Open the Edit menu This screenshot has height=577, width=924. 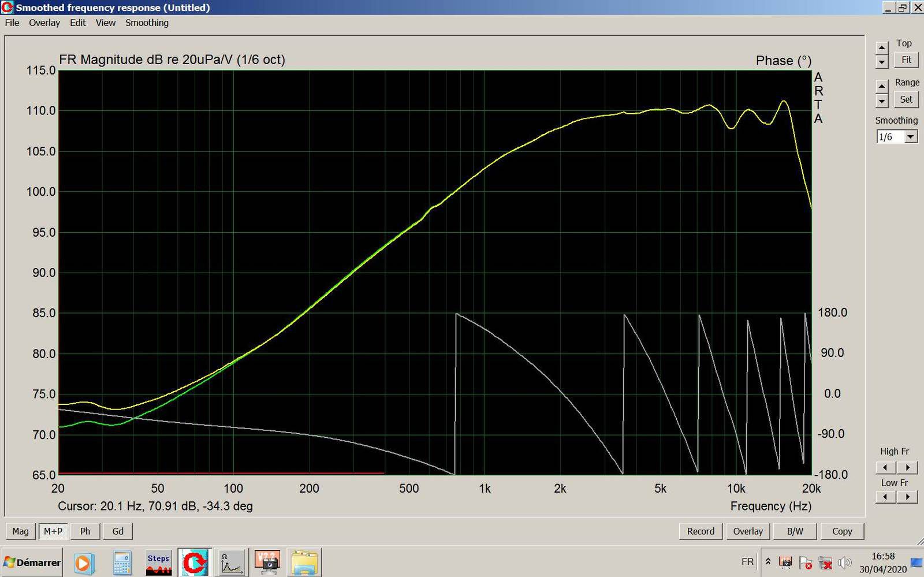(77, 23)
